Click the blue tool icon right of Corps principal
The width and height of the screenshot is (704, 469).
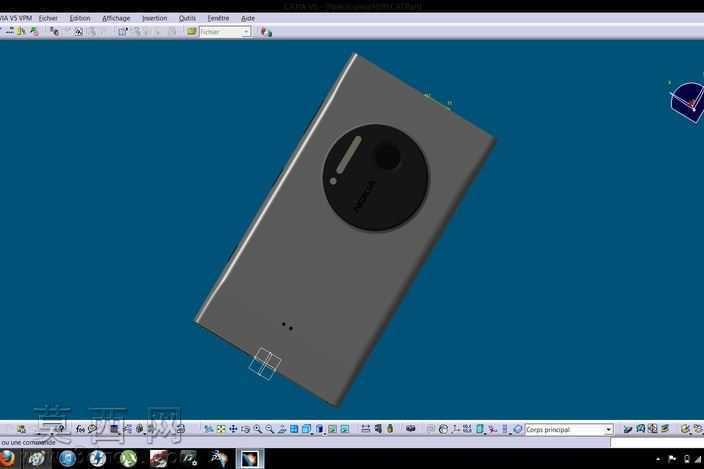coord(628,430)
